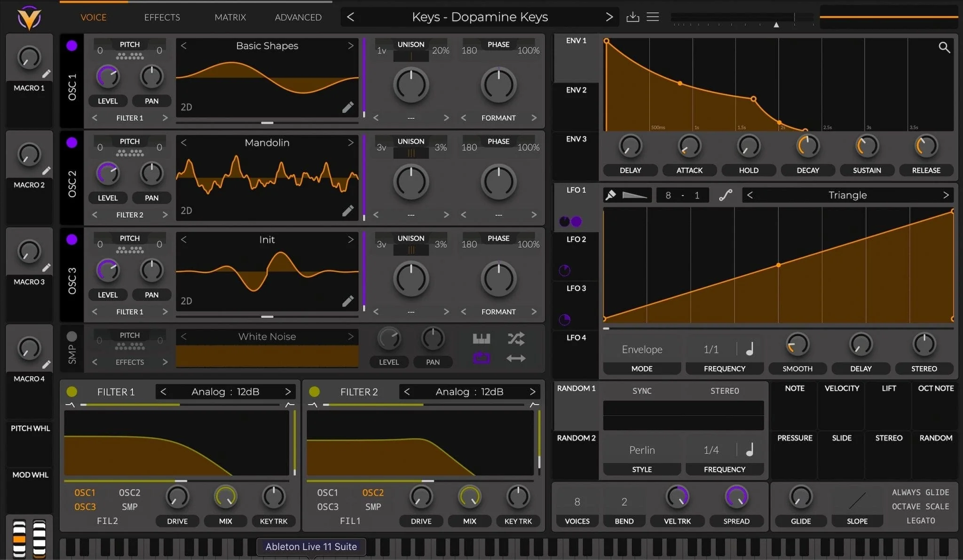Click sampler keyboard tracking icon
This screenshot has width=963, height=560.
click(x=481, y=338)
